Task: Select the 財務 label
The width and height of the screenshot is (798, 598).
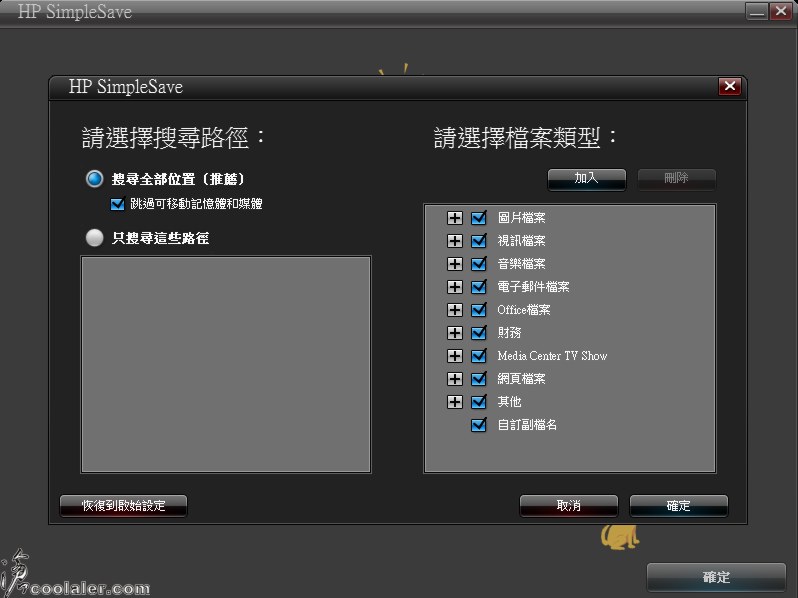Action: 509,333
